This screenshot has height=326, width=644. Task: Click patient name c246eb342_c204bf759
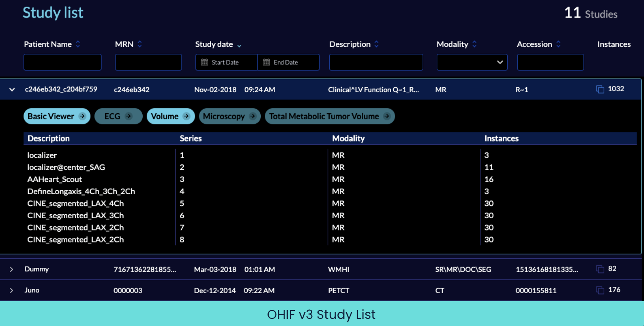61,89
